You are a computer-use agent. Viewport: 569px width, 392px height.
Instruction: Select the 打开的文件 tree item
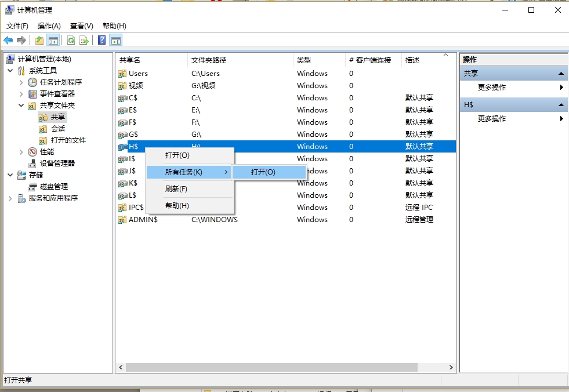pyautogui.click(x=68, y=140)
